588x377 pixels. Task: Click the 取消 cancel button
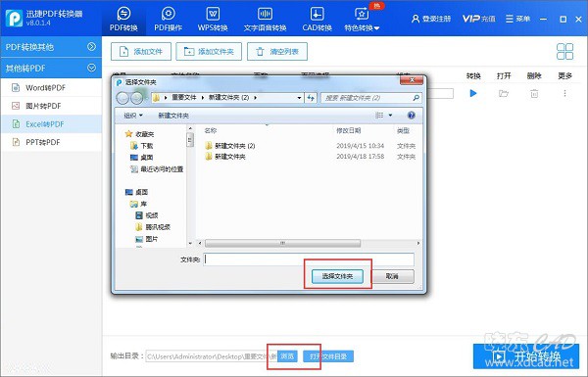tap(392, 276)
